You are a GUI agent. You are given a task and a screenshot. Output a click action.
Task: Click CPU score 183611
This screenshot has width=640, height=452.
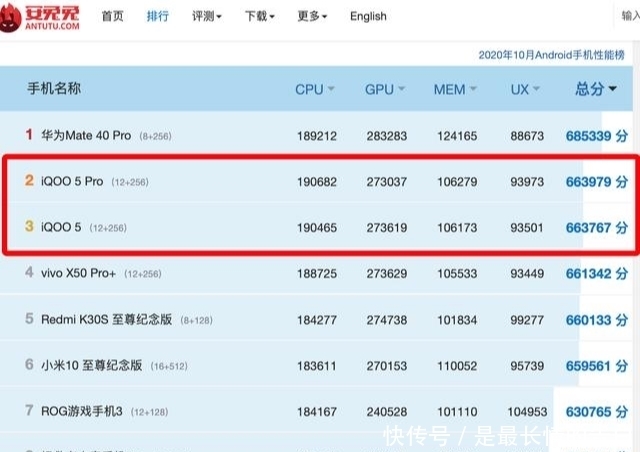(x=317, y=366)
